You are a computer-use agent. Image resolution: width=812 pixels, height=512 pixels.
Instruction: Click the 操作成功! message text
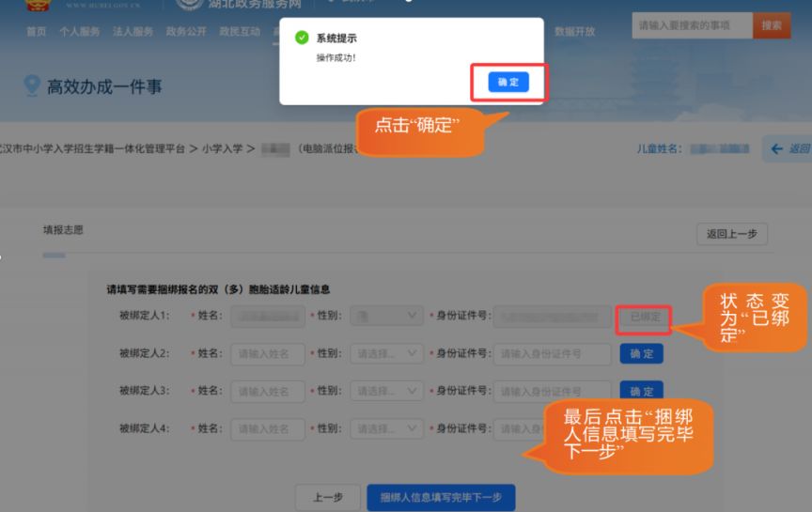[x=336, y=58]
